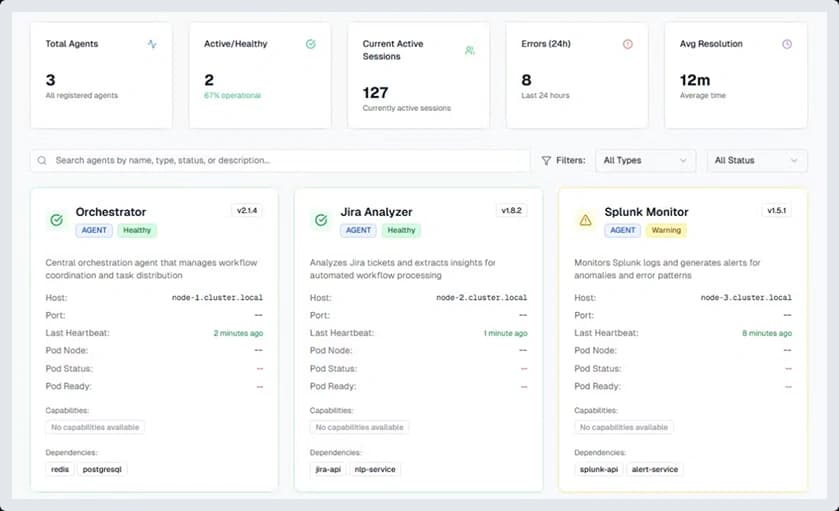Click the 'Last 24 hours' caption
The image size is (839, 511).
[545, 96]
